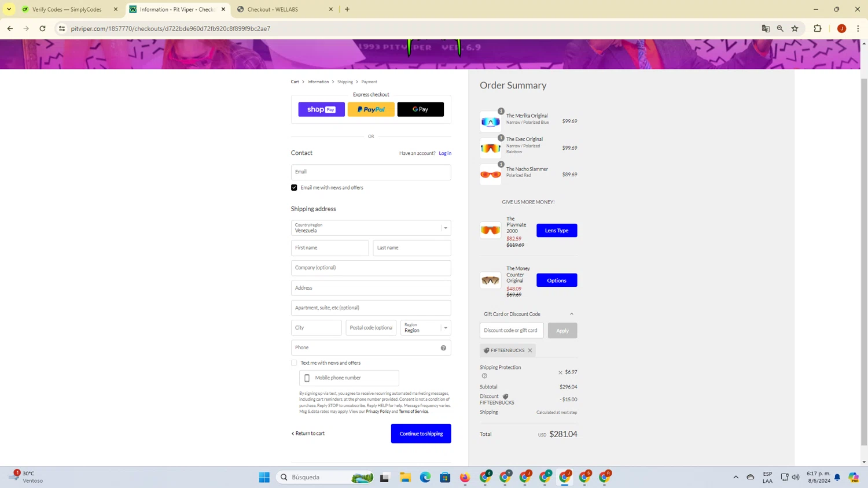Viewport: 868px width, 488px height.
Task: Switch to Verify Codes — SimplyCodes tab
Action: tap(67, 9)
